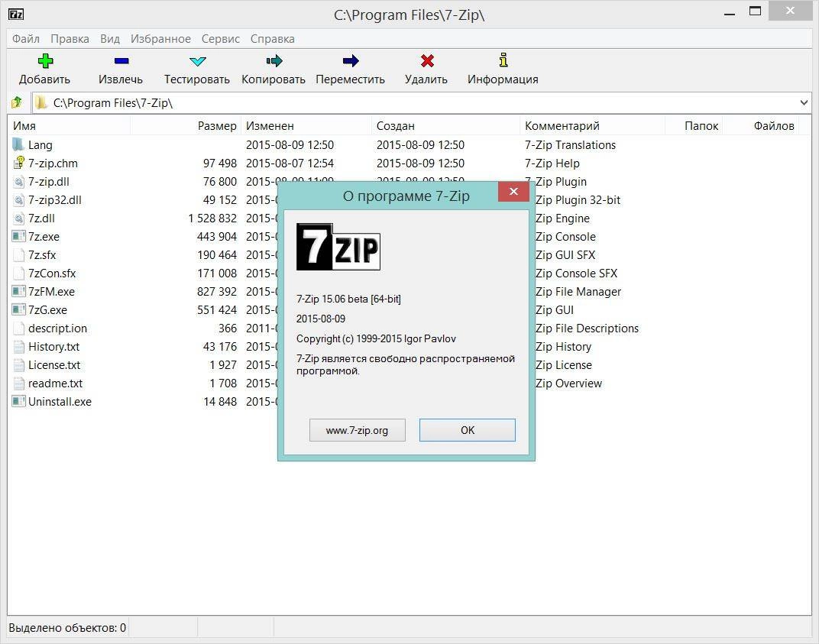Click the Zip Console SFX comment
The width and height of the screenshot is (819, 644).
click(x=577, y=273)
